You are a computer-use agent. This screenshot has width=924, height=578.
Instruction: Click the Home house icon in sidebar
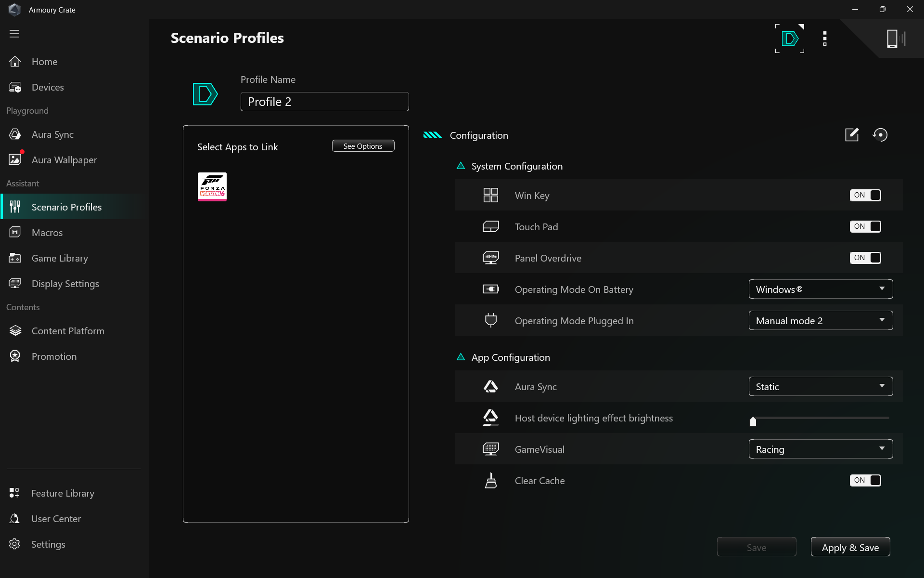[15, 62]
